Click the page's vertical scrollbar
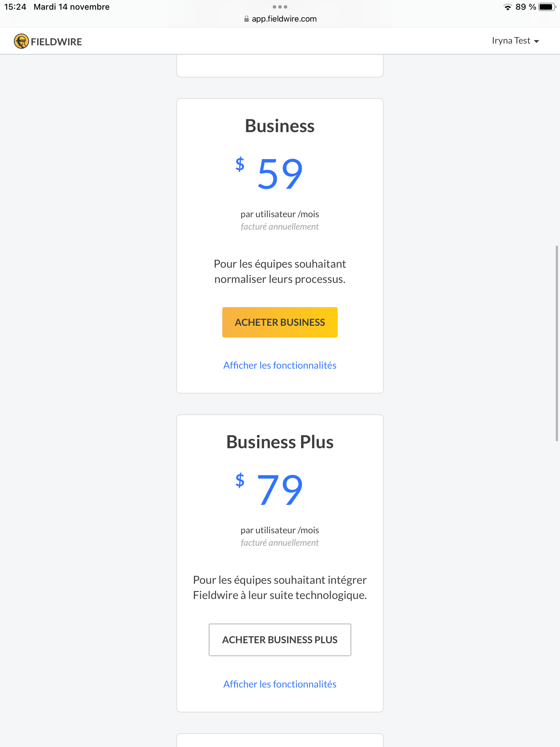 (x=557, y=343)
